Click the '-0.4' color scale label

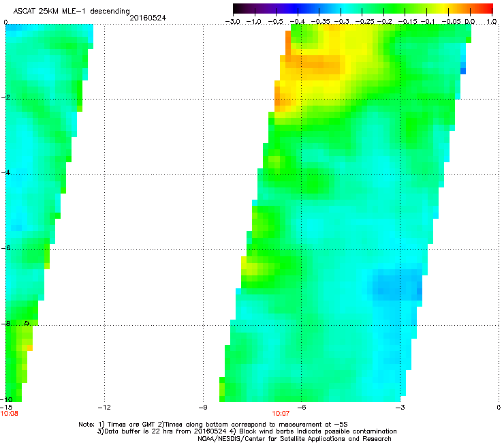click(298, 22)
